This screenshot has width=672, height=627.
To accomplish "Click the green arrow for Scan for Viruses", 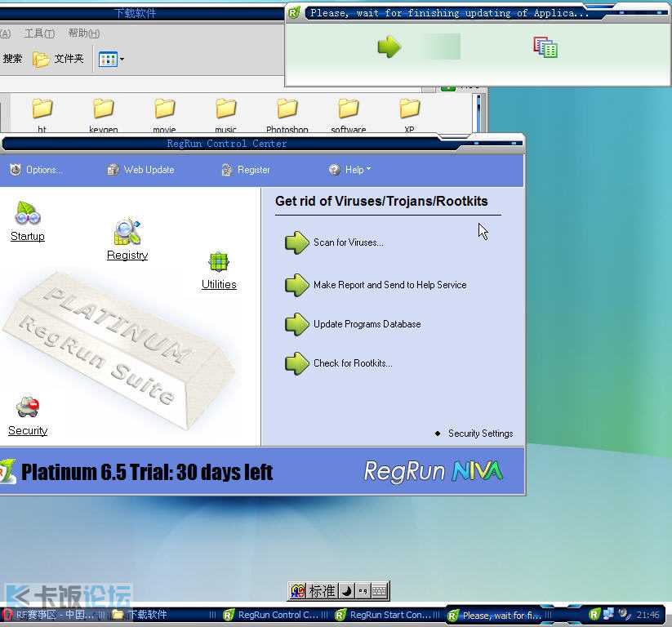I will 296,242.
